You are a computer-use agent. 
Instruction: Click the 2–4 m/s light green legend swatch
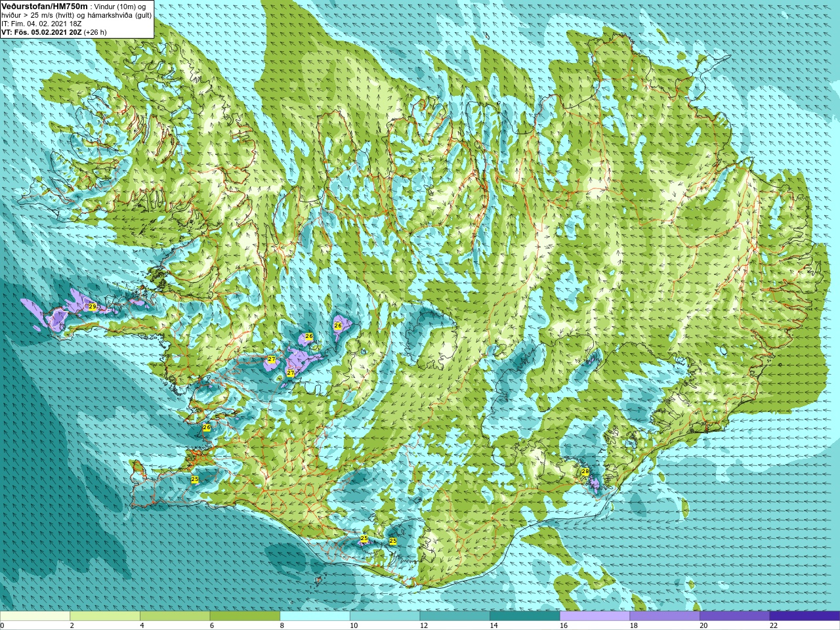(105, 616)
